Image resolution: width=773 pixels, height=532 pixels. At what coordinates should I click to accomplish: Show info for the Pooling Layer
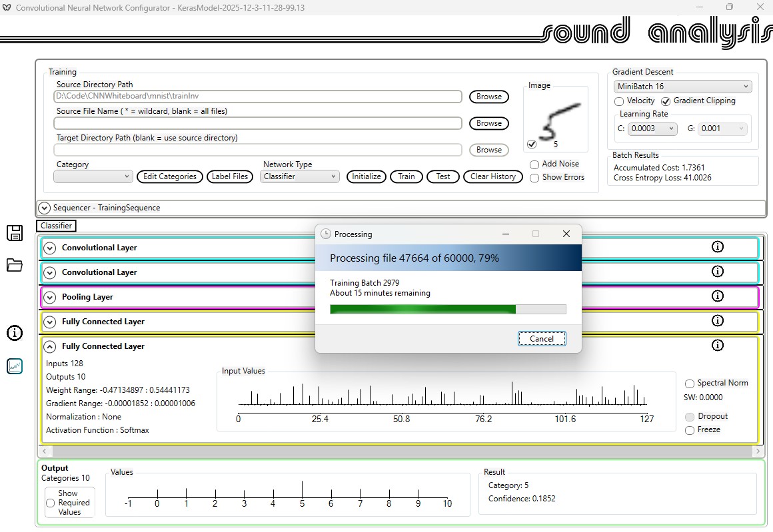tap(718, 296)
